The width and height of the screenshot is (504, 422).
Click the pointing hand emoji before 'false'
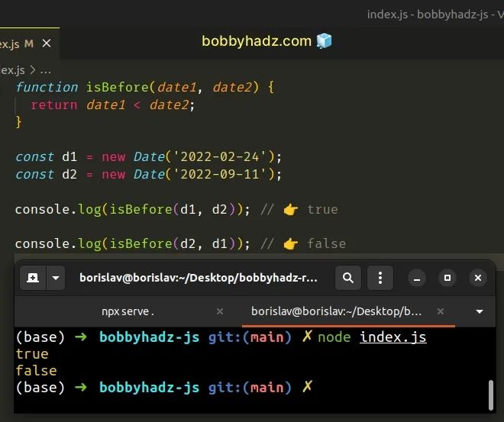pyautogui.click(x=291, y=244)
